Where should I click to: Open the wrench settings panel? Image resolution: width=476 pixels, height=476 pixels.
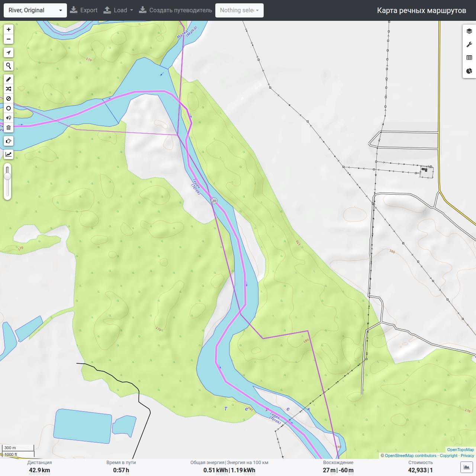469,45
